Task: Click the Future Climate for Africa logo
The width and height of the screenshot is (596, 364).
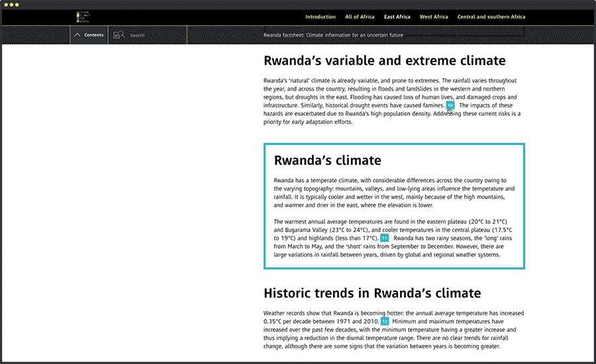Action: [x=83, y=17]
